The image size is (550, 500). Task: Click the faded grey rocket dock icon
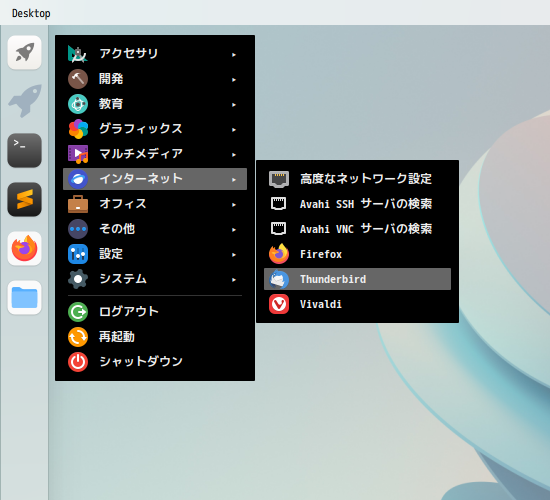(25, 101)
